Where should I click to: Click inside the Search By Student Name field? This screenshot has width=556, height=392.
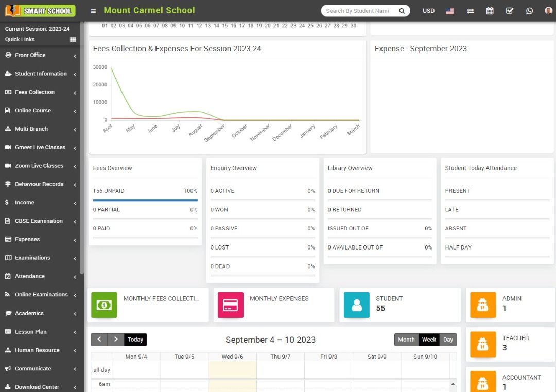360,10
